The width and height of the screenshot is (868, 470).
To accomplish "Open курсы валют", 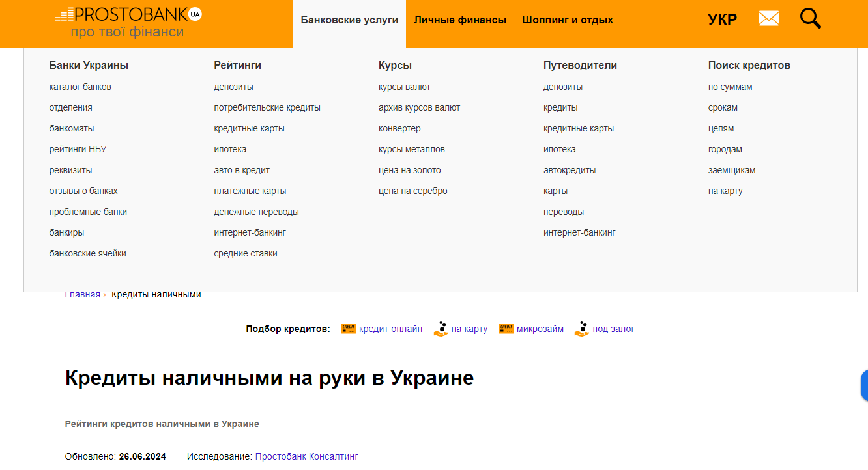I will (405, 87).
